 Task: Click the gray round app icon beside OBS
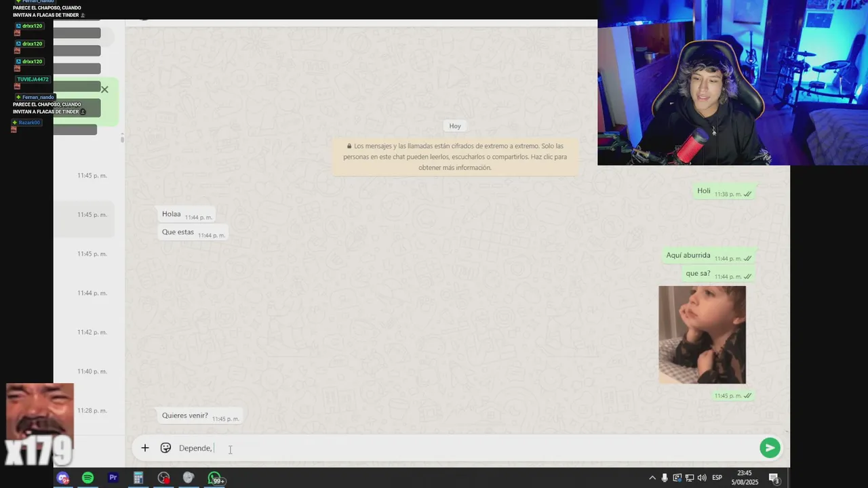pos(189,479)
